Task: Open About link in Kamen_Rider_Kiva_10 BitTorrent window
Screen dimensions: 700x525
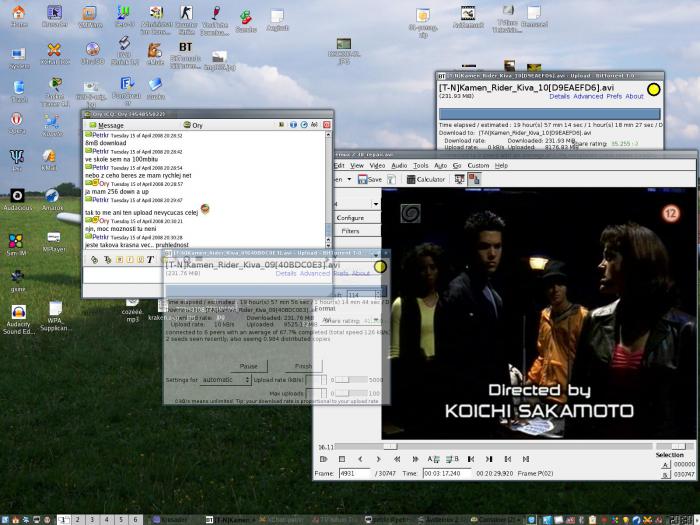Action: click(634, 96)
